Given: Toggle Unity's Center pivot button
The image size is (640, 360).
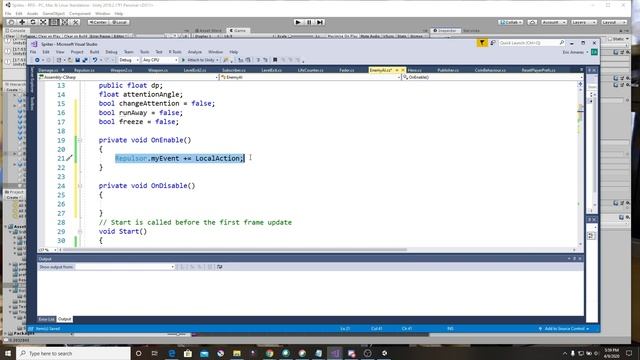Looking at the screenshot, I should [98, 22].
